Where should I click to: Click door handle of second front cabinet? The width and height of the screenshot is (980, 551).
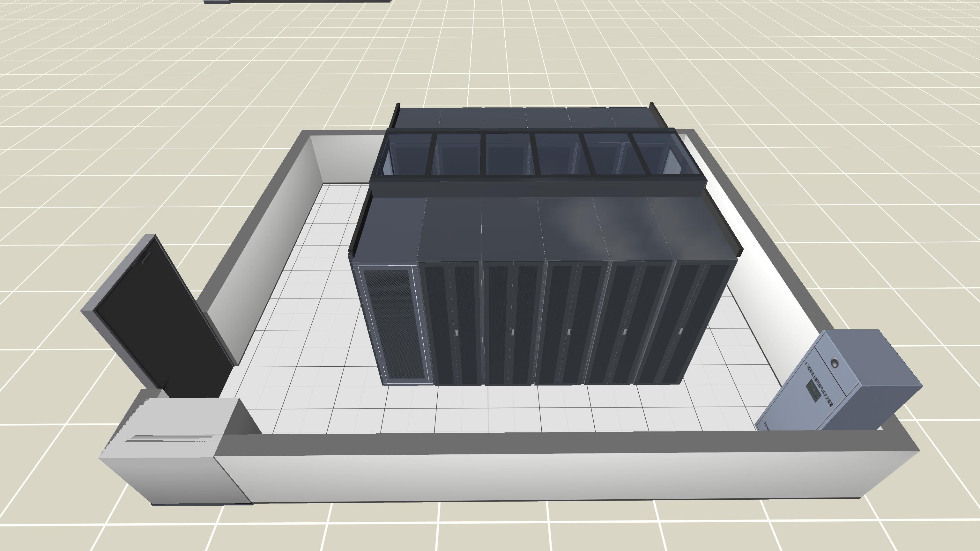(457, 332)
